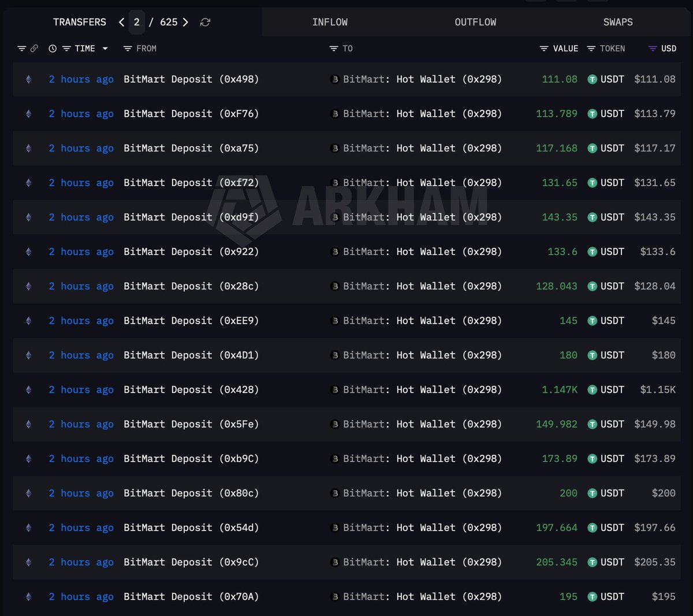This screenshot has width=693, height=616.
Task: Click the 133.6 value
Action: coord(562,252)
